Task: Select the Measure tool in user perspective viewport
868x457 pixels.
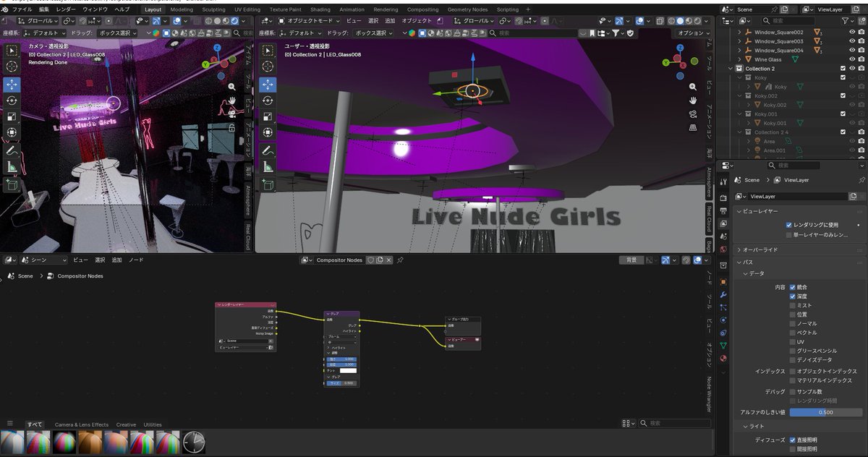Action: click(x=268, y=167)
